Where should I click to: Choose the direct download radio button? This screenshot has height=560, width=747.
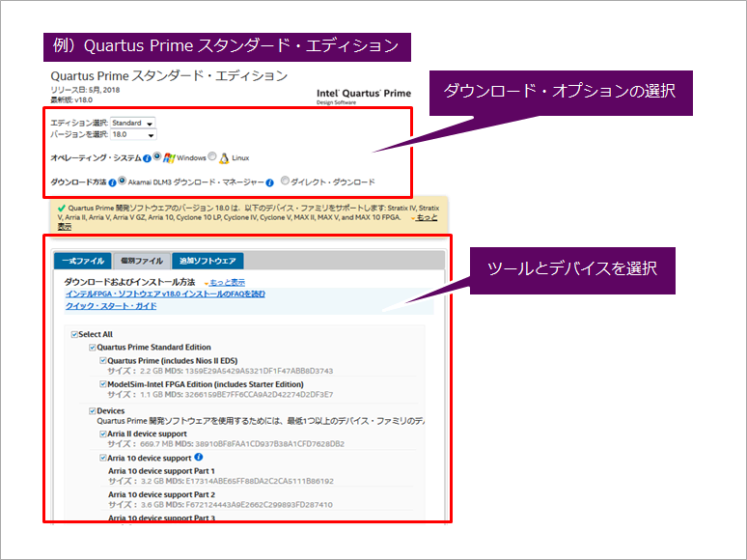(285, 181)
